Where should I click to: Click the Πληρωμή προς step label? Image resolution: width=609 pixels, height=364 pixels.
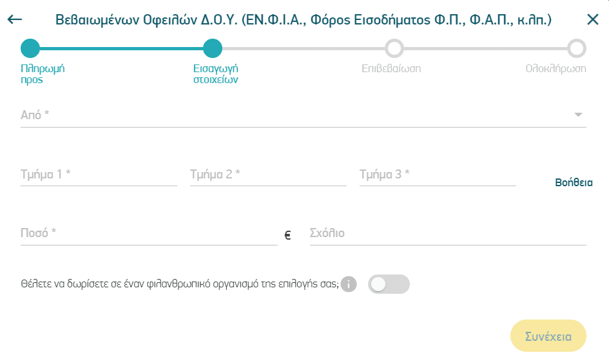click(x=43, y=74)
